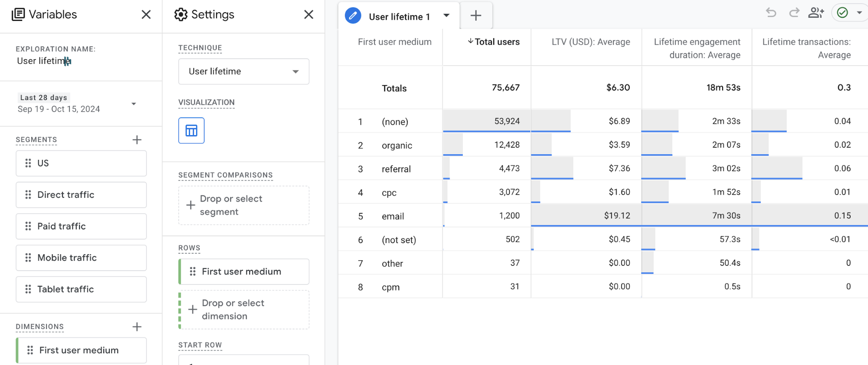This screenshot has width=868, height=365.
Task: Click Lifetime transactions: Average header
Action: pos(807,48)
